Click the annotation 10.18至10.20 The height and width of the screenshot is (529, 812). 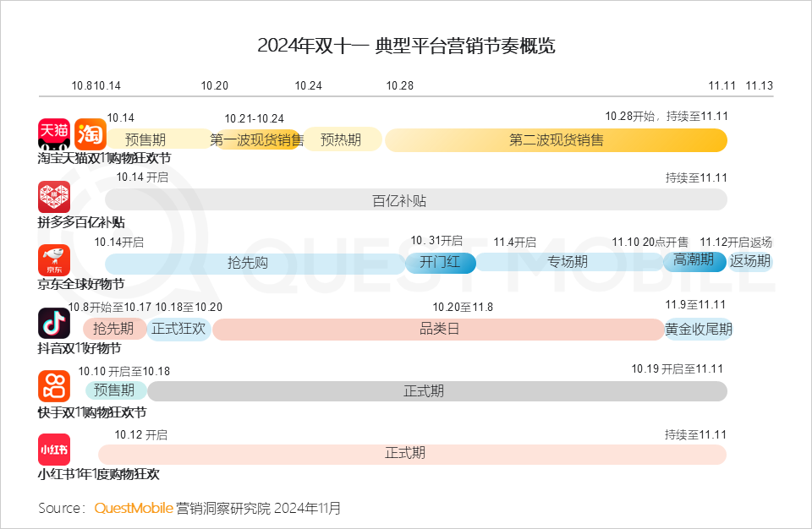(189, 307)
